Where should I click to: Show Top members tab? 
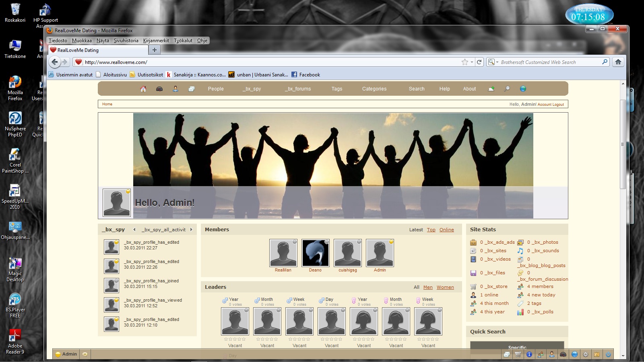tap(431, 230)
